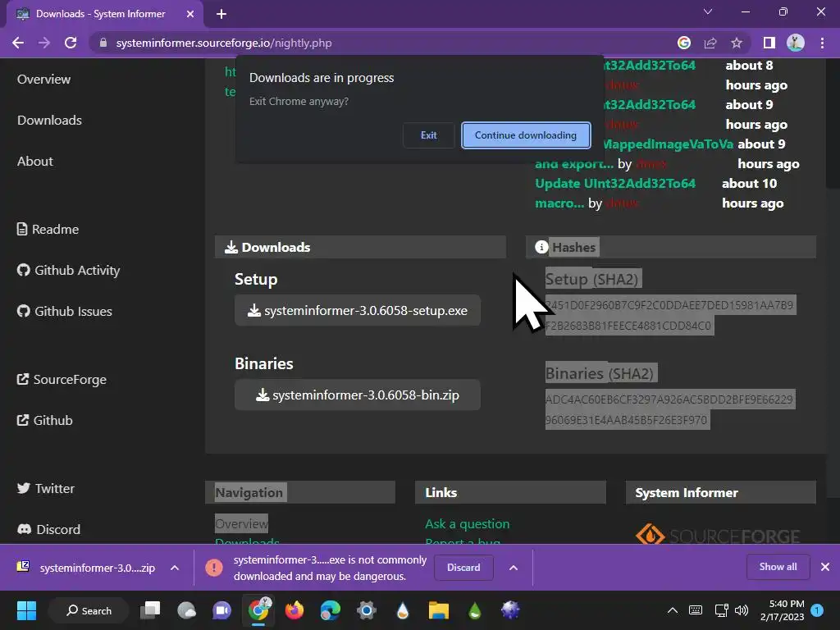840x630 pixels.
Task: Download systeminformer-3.0.6058-bin.zip
Action: click(x=358, y=395)
